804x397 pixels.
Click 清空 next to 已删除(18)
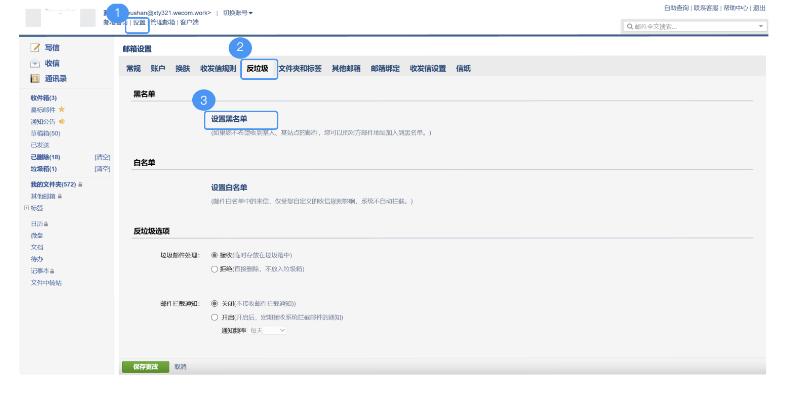pos(103,157)
